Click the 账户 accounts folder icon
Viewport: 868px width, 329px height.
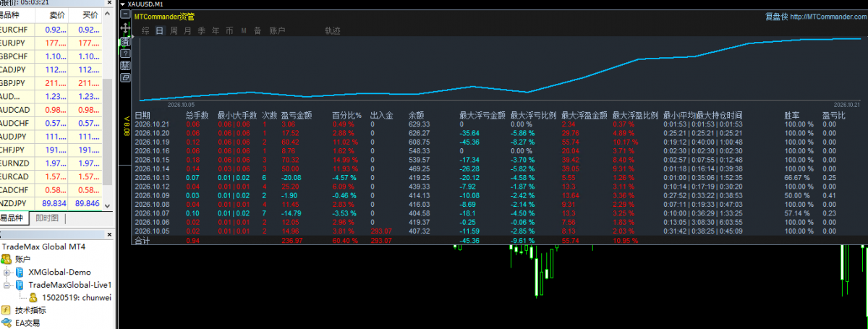(x=7, y=259)
